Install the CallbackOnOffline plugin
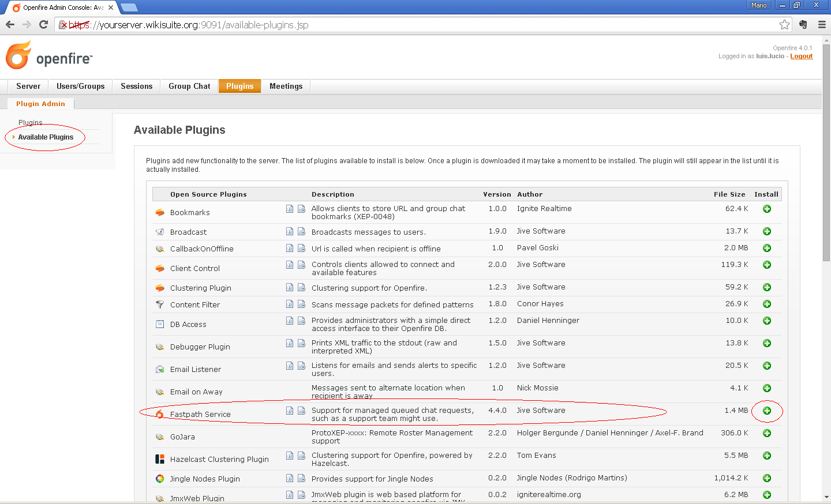 click(x=767, y=248)
